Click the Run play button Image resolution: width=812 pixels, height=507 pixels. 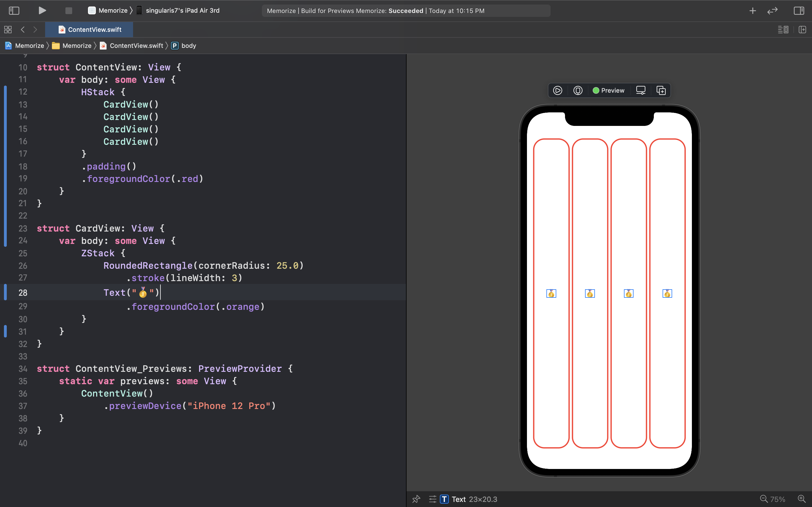[x=42, y=10]
